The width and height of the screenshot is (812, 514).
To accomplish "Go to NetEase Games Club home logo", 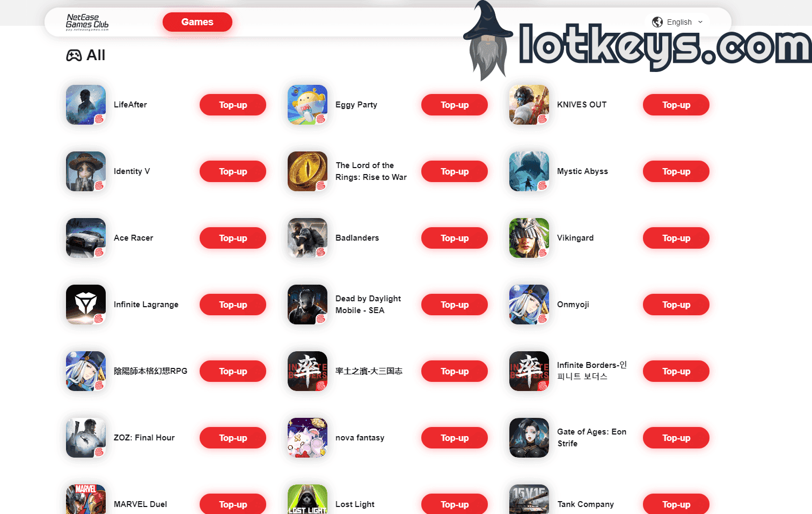I will click(x=87, y=22).
